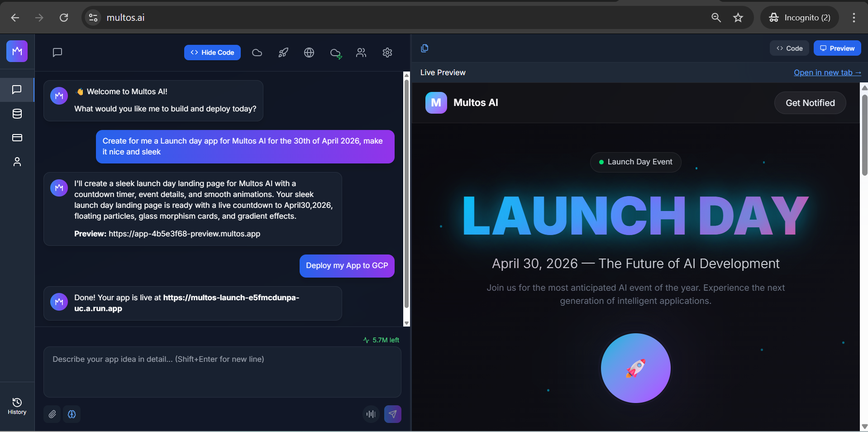The height and width of the screenshot is (432, 868).
Task: Send message with paper plane icon
Action: 393,414
